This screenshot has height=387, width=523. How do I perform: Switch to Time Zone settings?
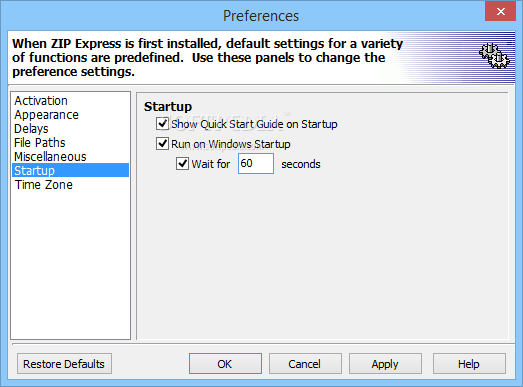tap(43, 185)
